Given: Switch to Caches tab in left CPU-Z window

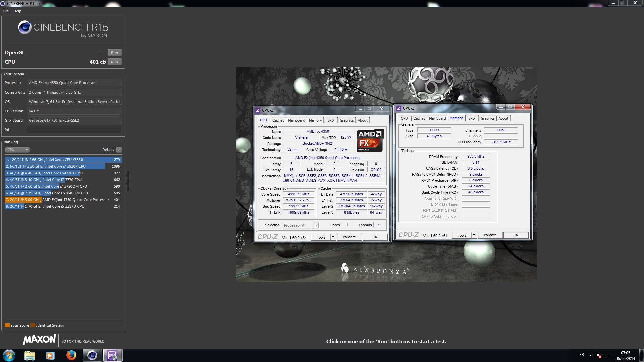Looking at the screenshot, I should [x=278, y=120].
